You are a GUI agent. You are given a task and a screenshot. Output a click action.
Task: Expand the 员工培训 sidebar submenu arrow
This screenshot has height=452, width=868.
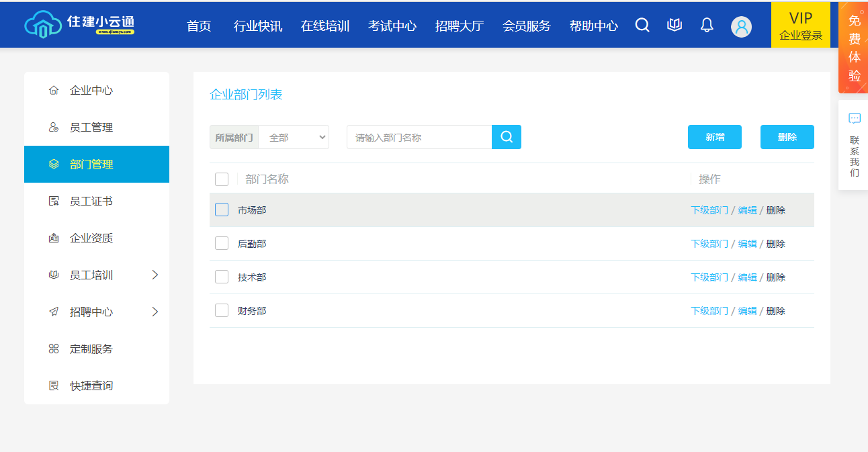(x=155, y=275)
